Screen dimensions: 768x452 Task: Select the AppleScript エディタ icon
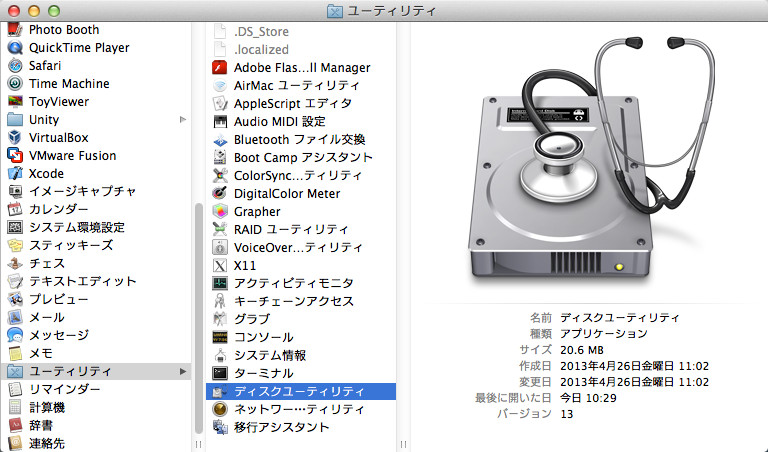pyautogui.click(x=219, y=103)
